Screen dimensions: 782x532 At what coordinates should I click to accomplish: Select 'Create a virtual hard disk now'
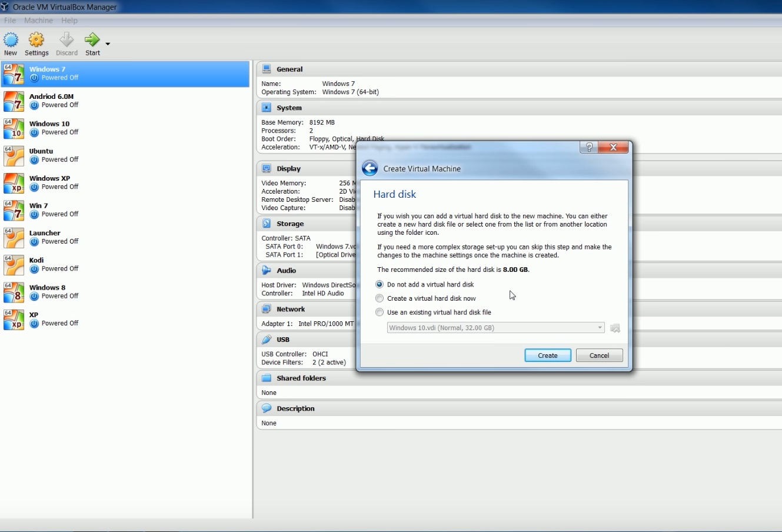click(426, 298)
